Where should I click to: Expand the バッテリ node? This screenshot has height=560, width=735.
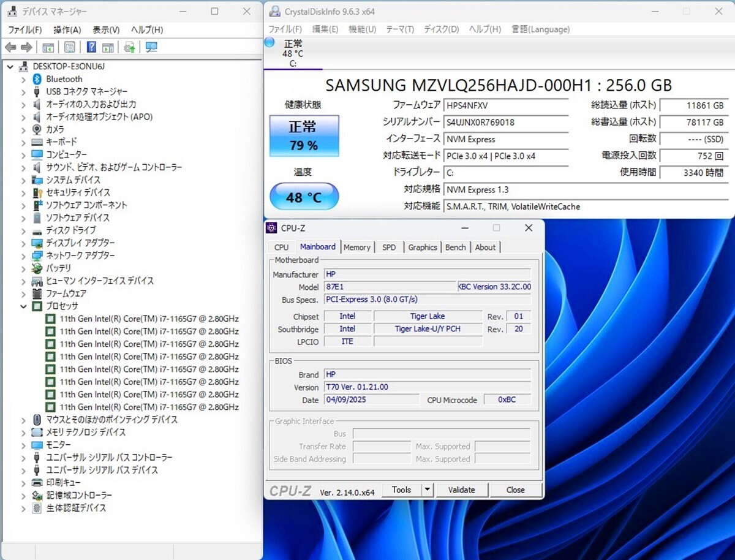(x=23, y=268)
